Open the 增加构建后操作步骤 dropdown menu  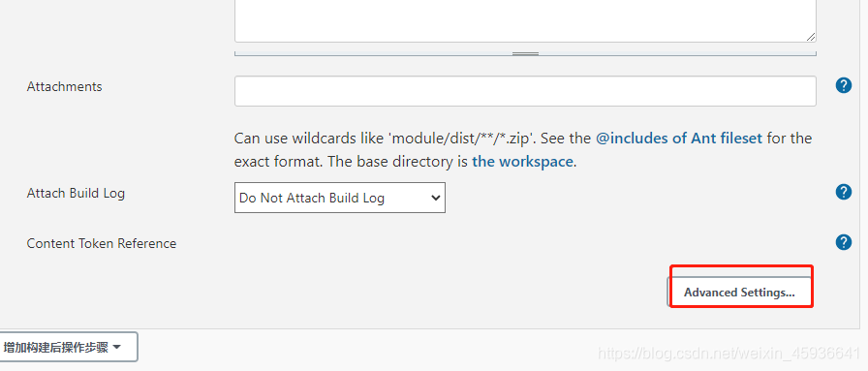(x=68, y=347)
